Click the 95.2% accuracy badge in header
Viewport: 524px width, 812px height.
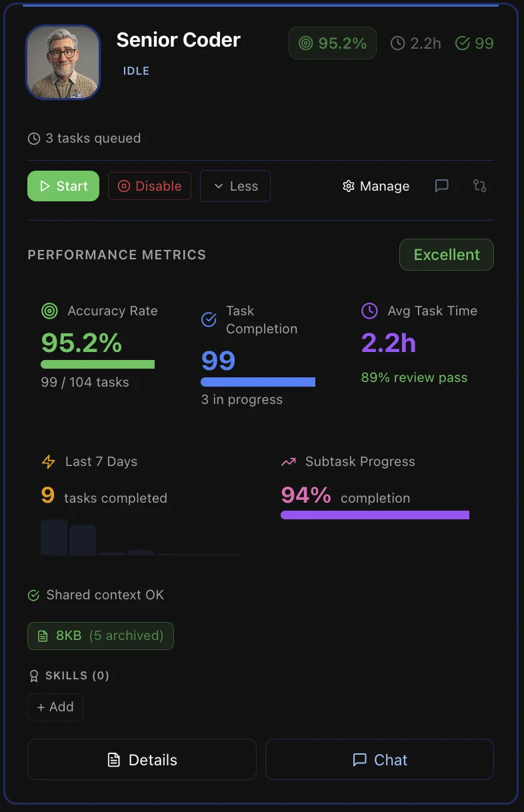click(x=333, y=43)
